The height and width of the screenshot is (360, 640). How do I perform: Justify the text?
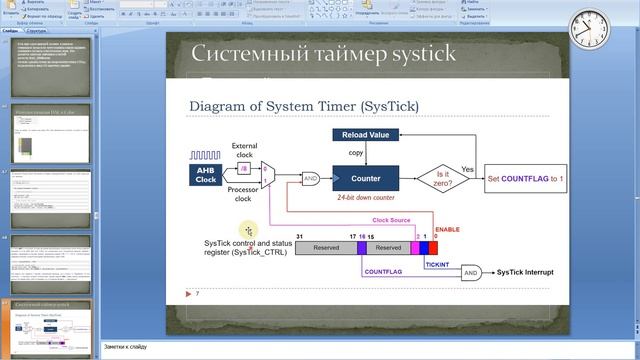223,14
